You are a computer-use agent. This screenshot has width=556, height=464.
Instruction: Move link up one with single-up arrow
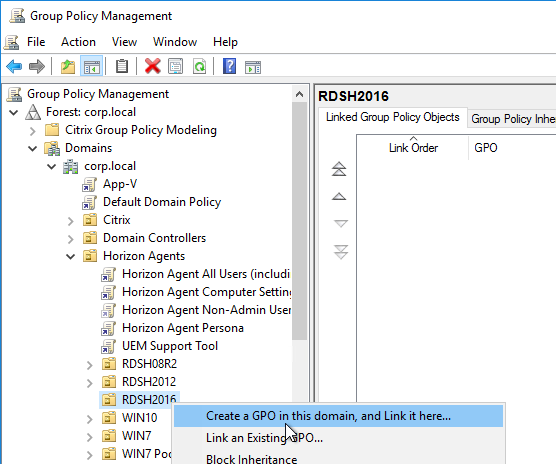click(x=339, y=196)
